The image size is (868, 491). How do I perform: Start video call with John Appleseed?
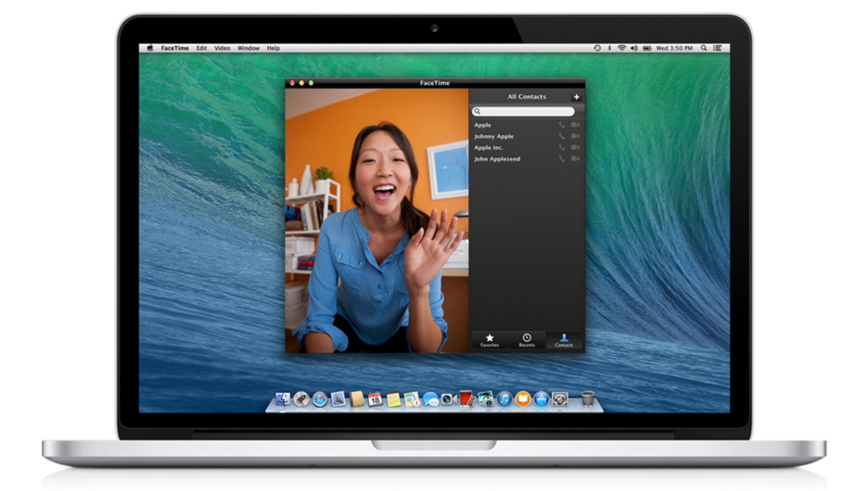coord(575,159)
